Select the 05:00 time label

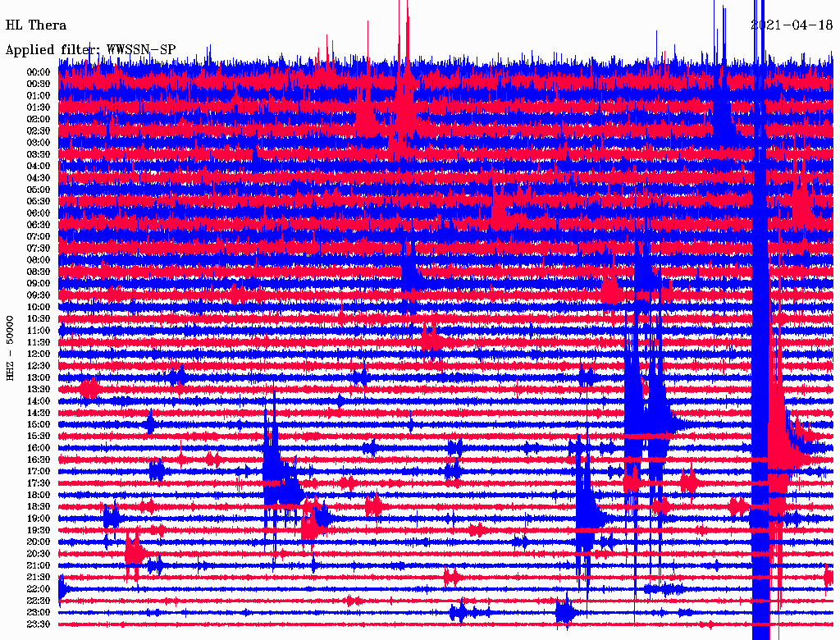pyautogui.click(x=39, y=190)
